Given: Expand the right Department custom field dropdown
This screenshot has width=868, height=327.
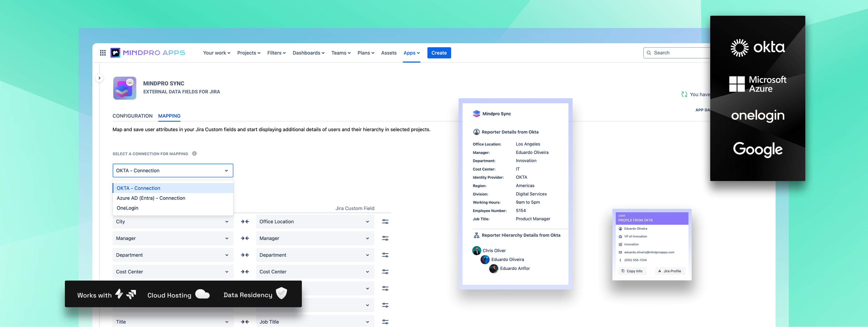Looking at the screenshot, I should (315, 255).
